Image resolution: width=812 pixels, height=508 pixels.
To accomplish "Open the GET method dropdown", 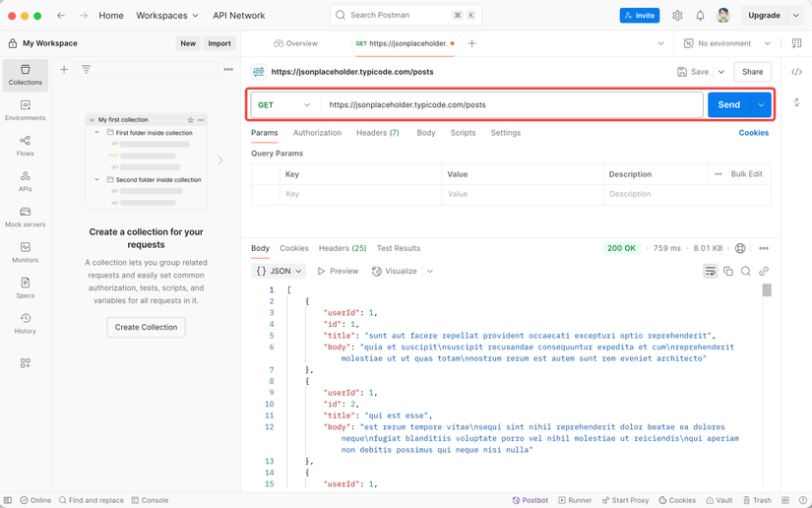I will coord(284,105).
